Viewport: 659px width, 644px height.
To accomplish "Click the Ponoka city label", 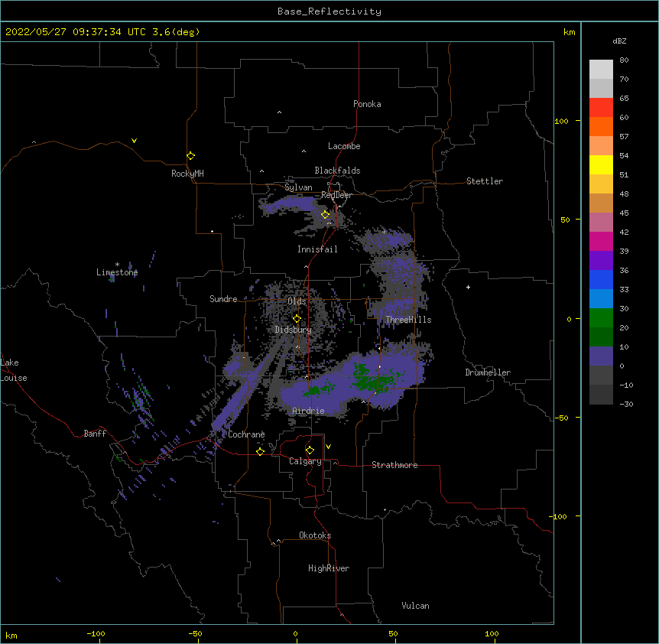I will pos(367,104).
